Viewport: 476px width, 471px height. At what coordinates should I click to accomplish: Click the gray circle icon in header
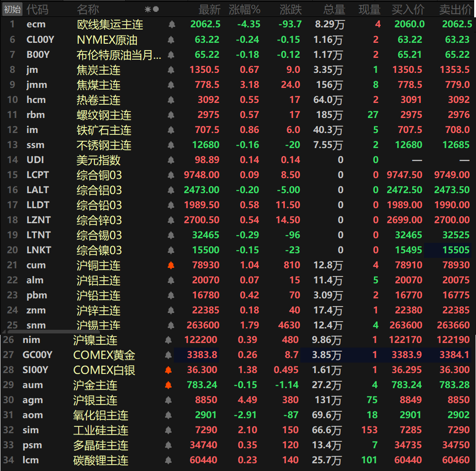(156, 9)
